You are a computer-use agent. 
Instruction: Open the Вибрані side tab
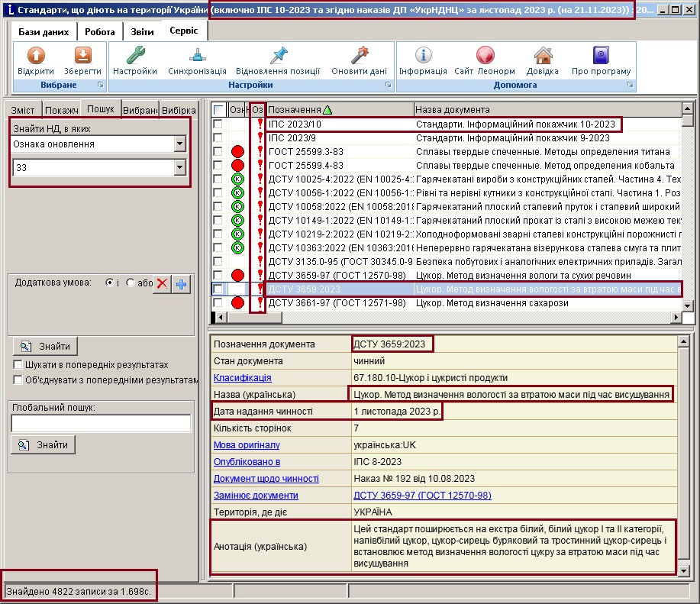pos(140,110)
